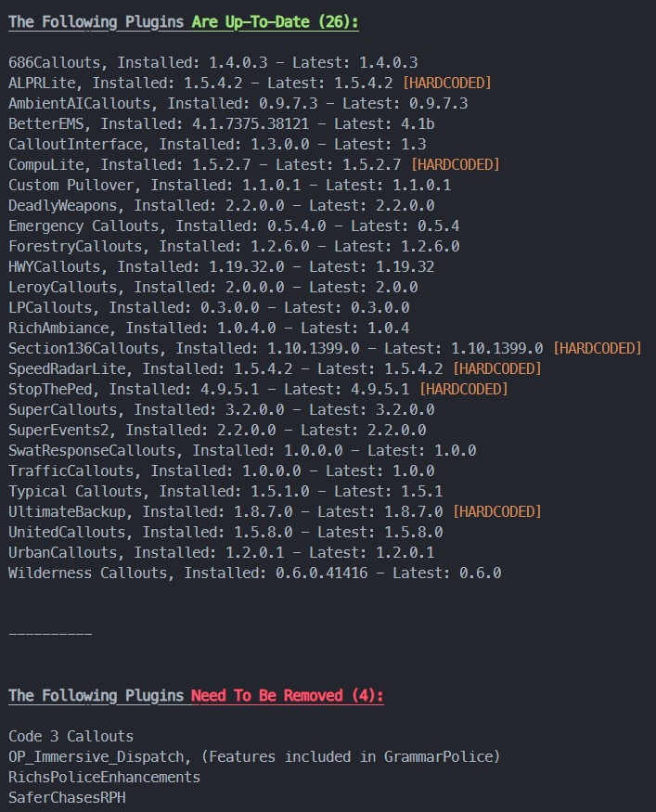Click the HARDCODED tag next to UltimateBackup

(496, 512)
